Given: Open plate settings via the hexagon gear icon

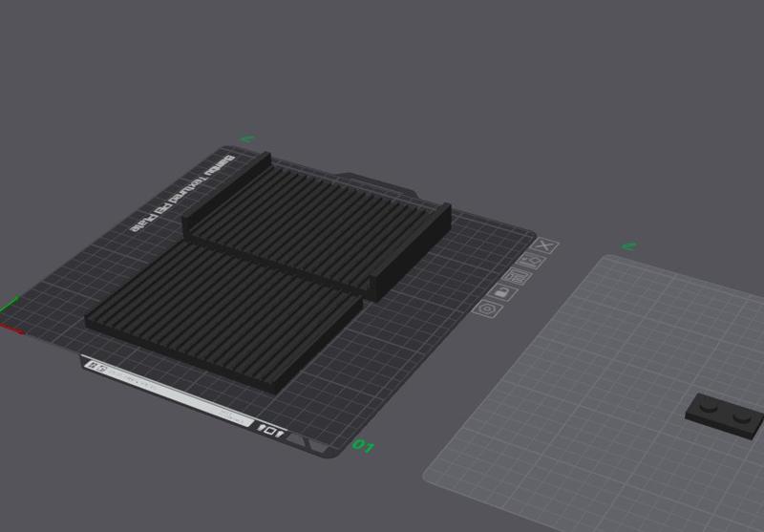Looking at the screenshot, I should (x=488, y=309).
